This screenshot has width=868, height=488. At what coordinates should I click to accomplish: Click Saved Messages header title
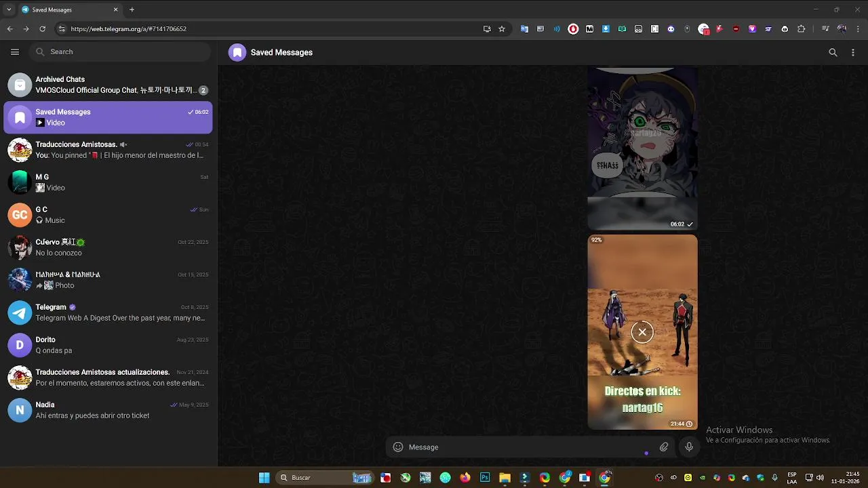coord(281,52)
